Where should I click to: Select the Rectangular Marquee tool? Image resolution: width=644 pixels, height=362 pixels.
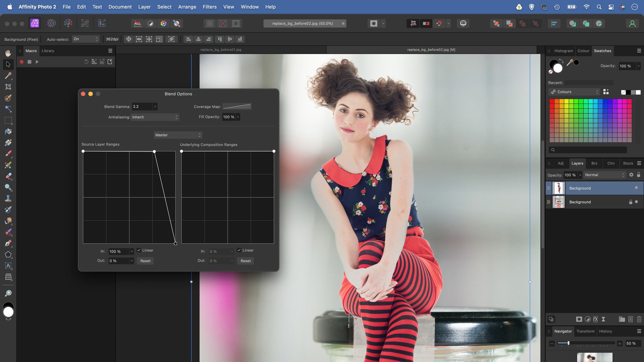pos(8,120)
